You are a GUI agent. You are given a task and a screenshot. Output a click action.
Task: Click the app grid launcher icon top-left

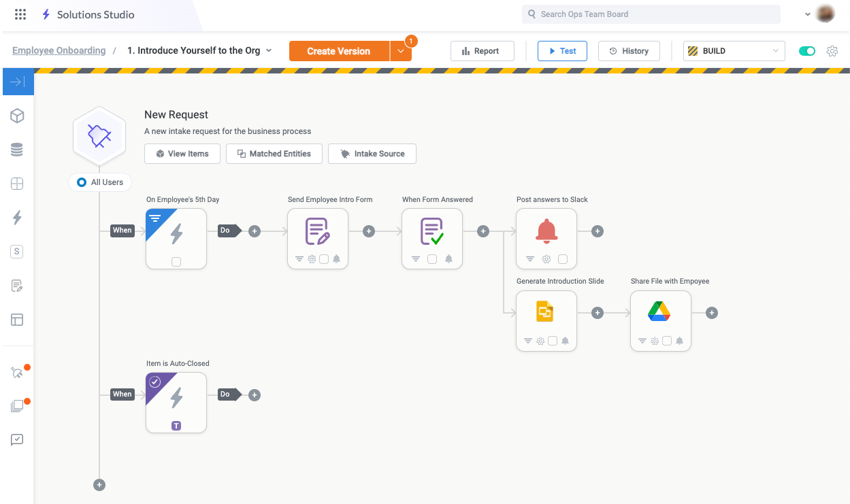[20, 14]
